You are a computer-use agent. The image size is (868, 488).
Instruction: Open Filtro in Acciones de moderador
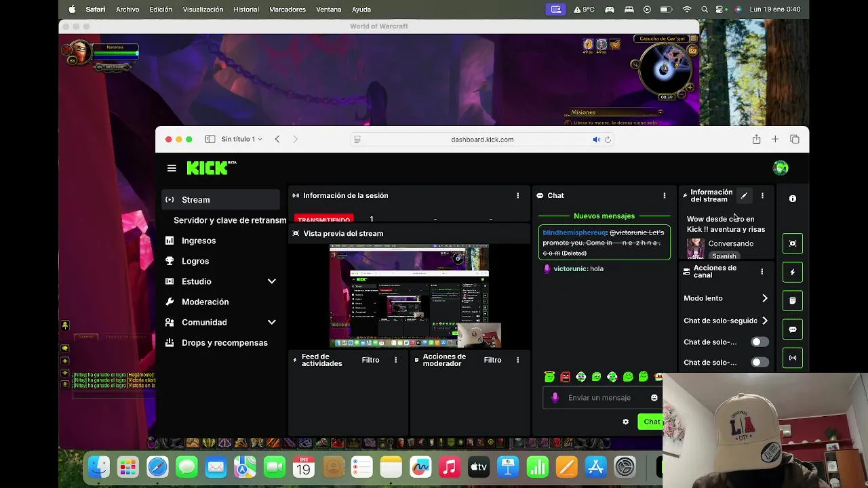pyautogui.click(x=492, y=360)
